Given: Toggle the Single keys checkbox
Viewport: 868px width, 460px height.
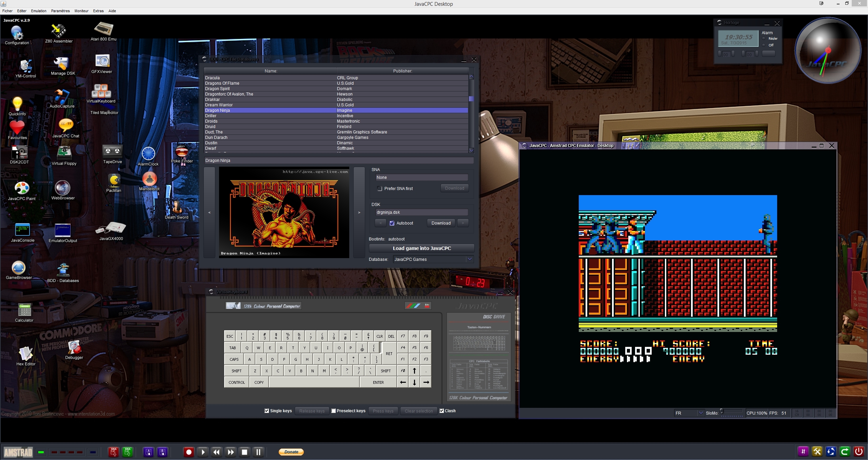Looking at the screenshot, I should click(267, 411).
